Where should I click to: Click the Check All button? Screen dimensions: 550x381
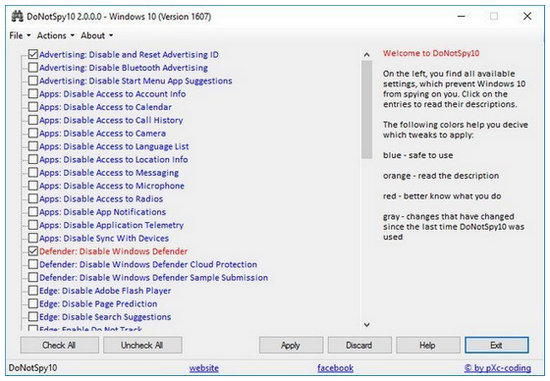pos(59,345)
